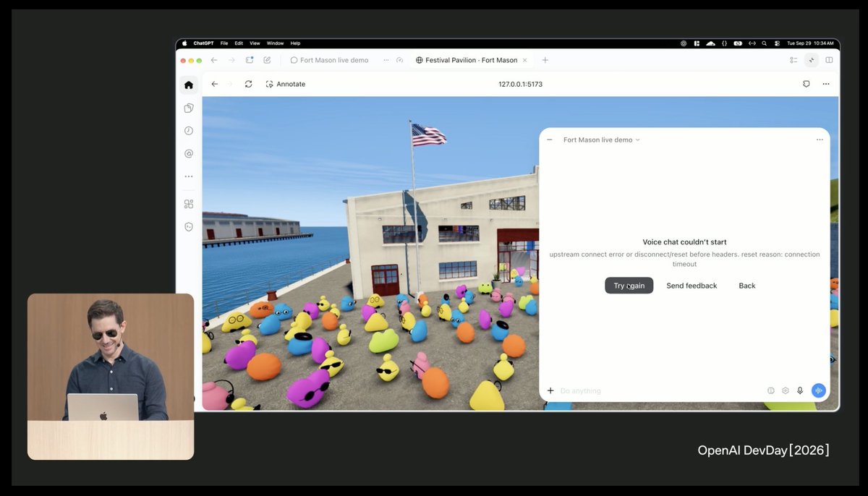The width and height of the screenshot is (868, 496).
Task: Open the three-dots more item in the sidebar
Action: [189, 176]
